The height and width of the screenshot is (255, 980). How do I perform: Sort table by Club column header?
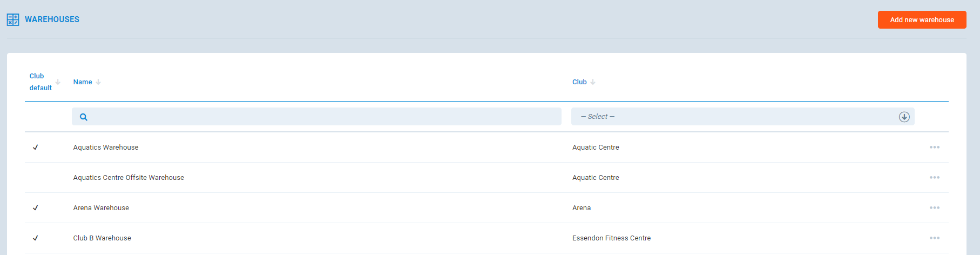click(579, 82)
